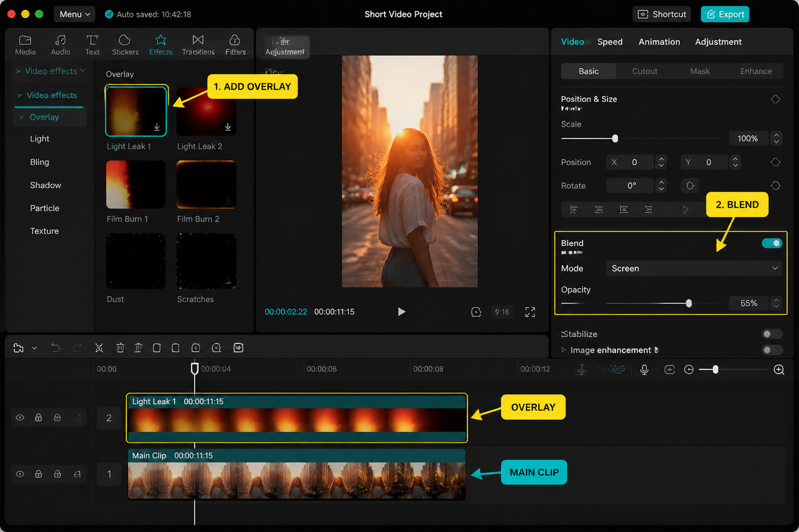Toggle the Blend switch off
Viewport: 799px width, 532px height.
772,243
